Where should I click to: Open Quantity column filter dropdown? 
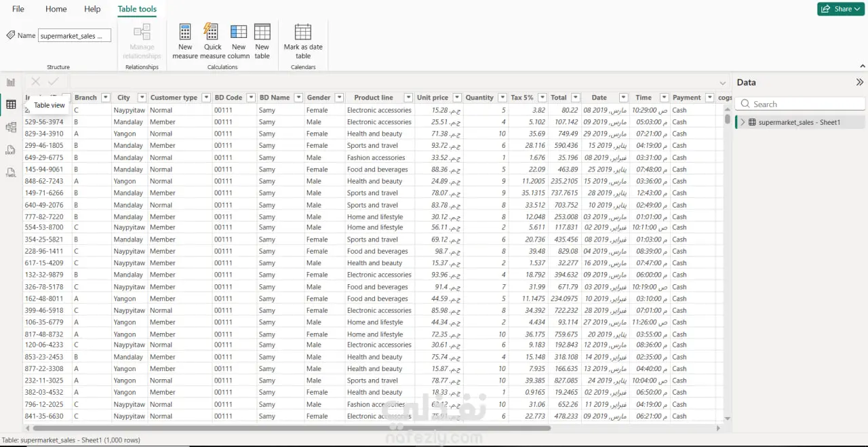[x=502, y=98]
